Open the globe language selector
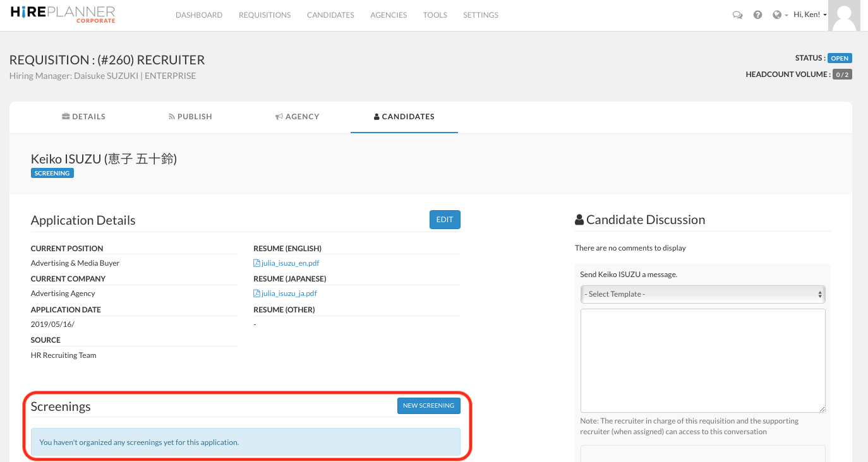This screenshot has width=868, height=462. (x=778, y=15)
